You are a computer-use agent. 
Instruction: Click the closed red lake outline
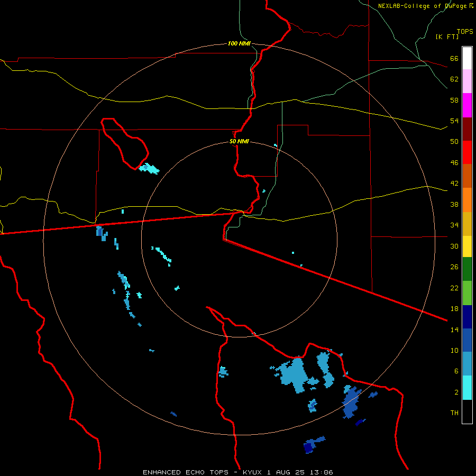point(124,144)
